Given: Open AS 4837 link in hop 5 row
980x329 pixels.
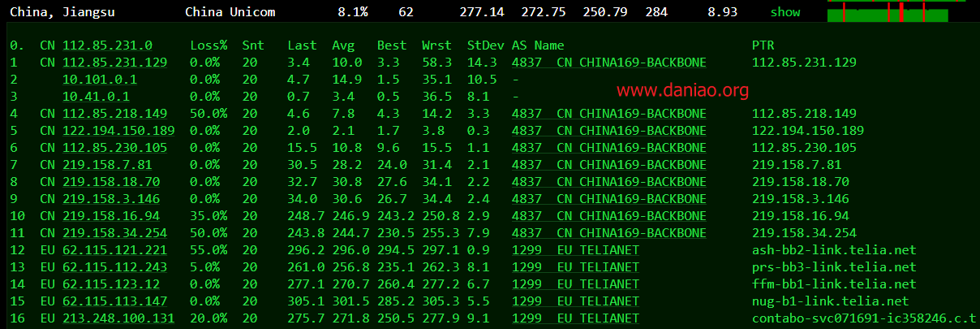Looking at the screenshot, I should (609, 131).
